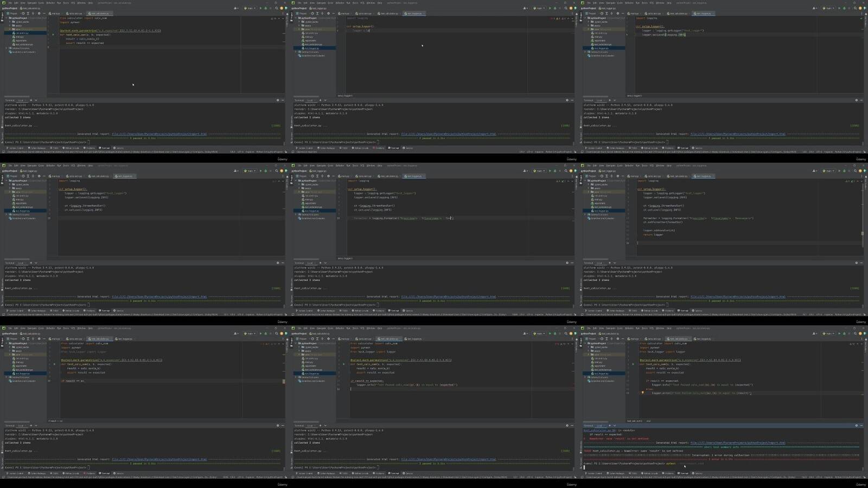Open the Refactor menu in center frame
The width and height of the screenshot is (868, 488).
(340, 166)
